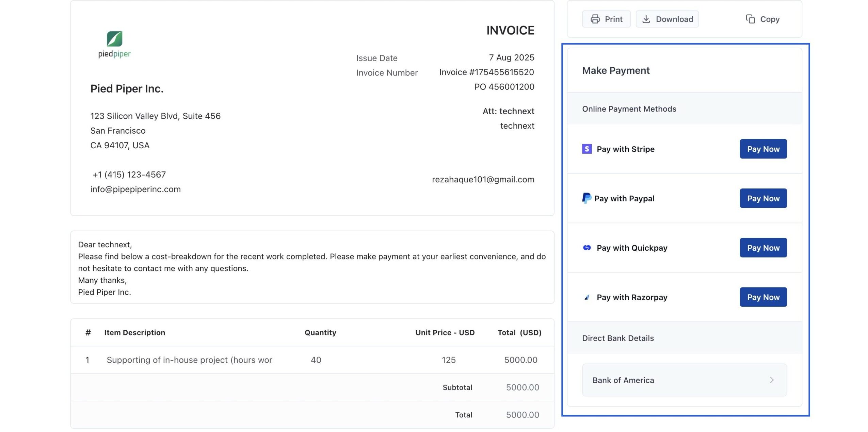Click the printer icon

point(595,19)
